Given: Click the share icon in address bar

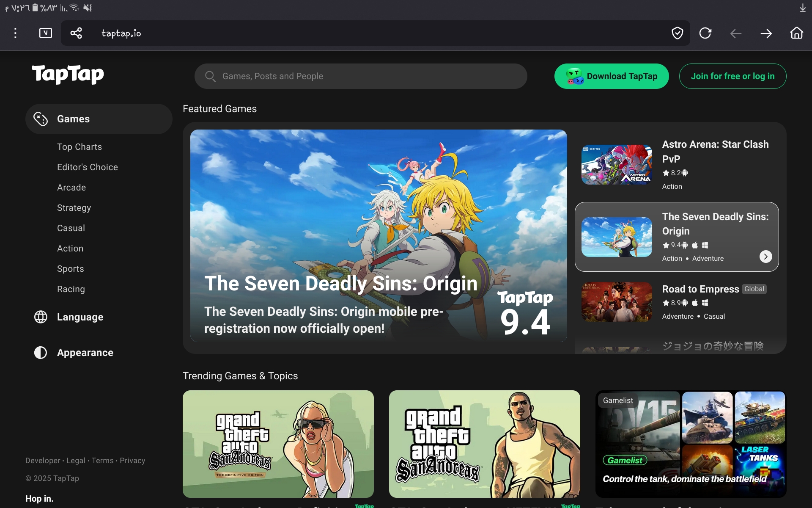Looking at the screenshot, I should point(76,33).
